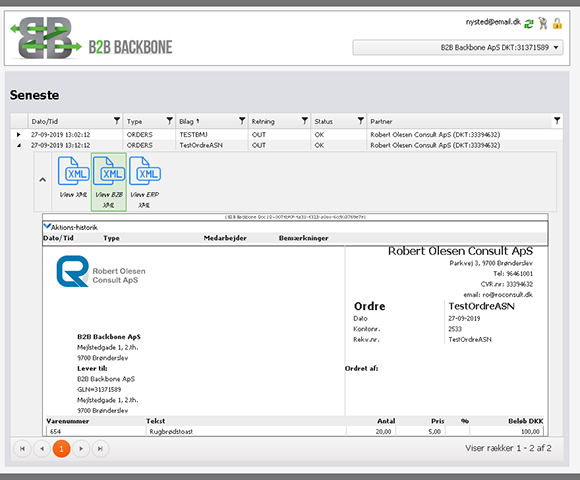Filter the Status column
Screen dimensions: 580x480
point(361,121)
